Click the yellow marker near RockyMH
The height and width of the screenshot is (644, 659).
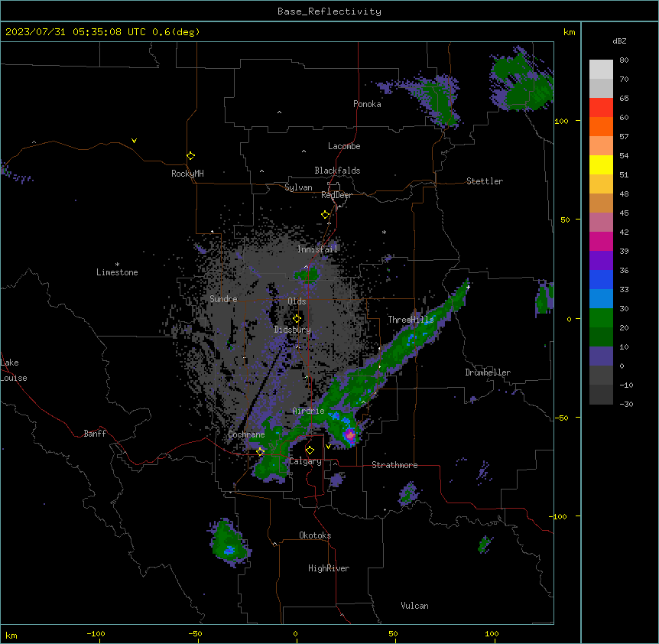(191, 155)
